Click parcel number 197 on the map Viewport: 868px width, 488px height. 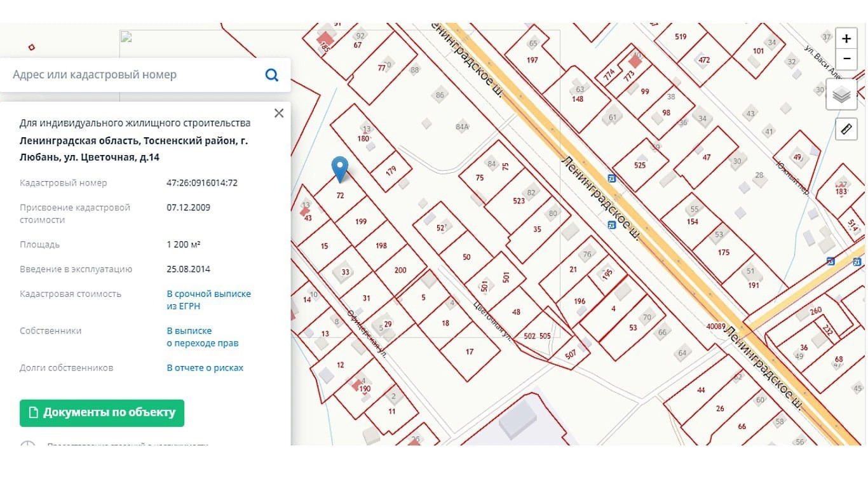[x=532, y=60]
